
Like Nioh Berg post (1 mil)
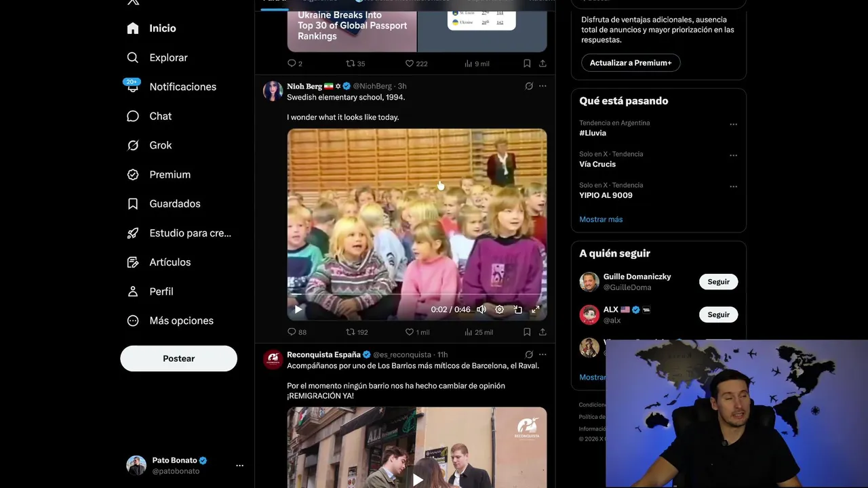click(418, 332)
